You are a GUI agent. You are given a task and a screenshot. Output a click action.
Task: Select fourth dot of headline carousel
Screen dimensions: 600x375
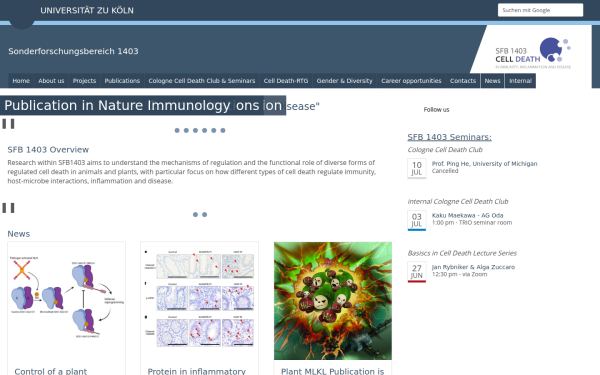tap(205, 130)
